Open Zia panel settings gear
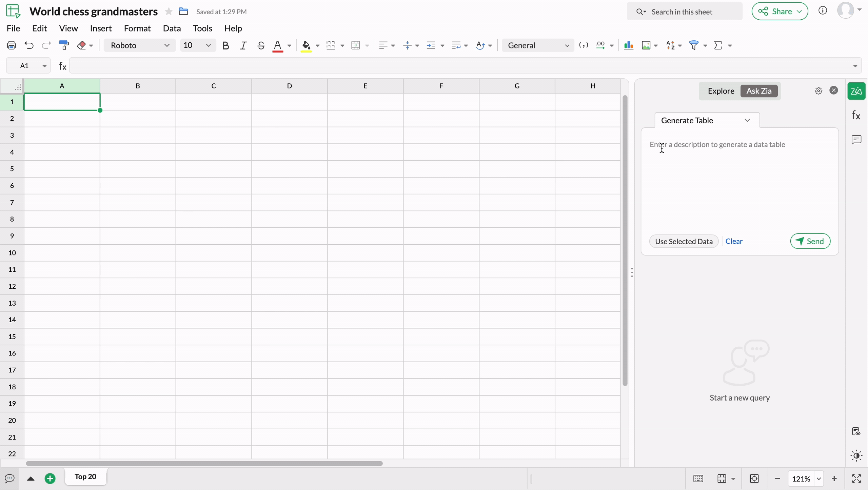Screen dimensions: 868x490 click(x=818, y=91)
